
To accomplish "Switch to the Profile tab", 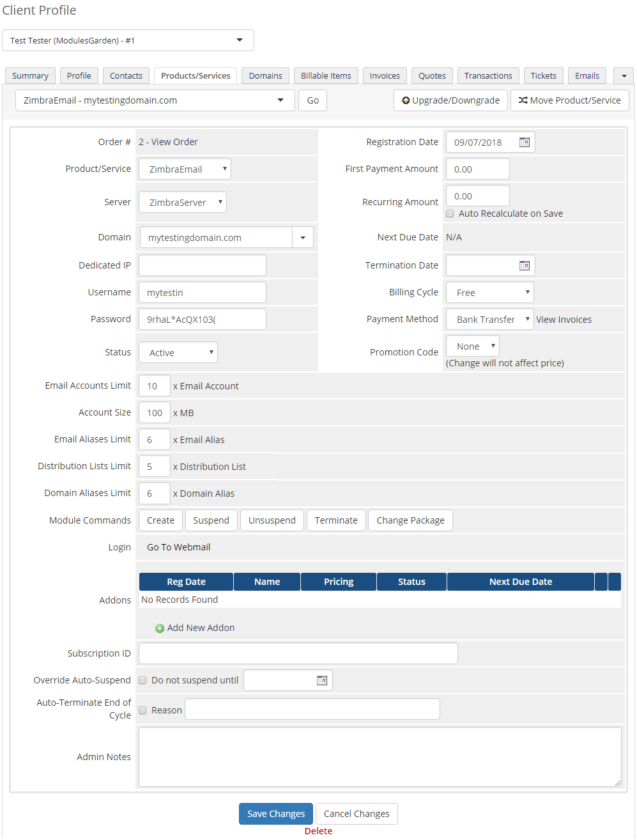I will point(79,75).
